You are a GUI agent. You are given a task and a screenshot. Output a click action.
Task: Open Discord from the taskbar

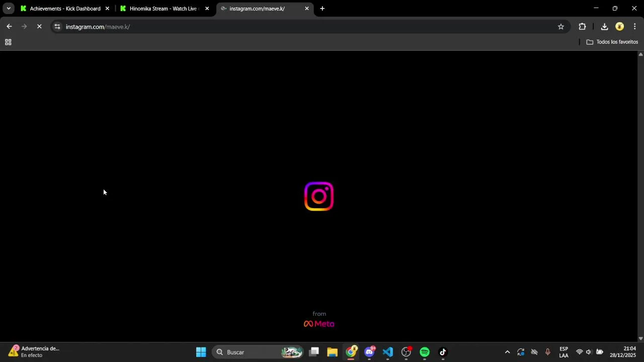[x=370, y=352]
